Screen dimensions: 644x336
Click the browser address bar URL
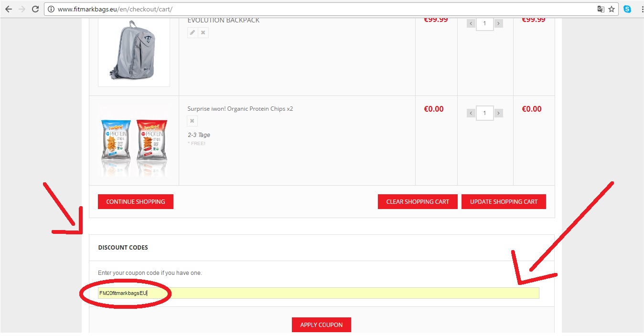pos(115,9)
